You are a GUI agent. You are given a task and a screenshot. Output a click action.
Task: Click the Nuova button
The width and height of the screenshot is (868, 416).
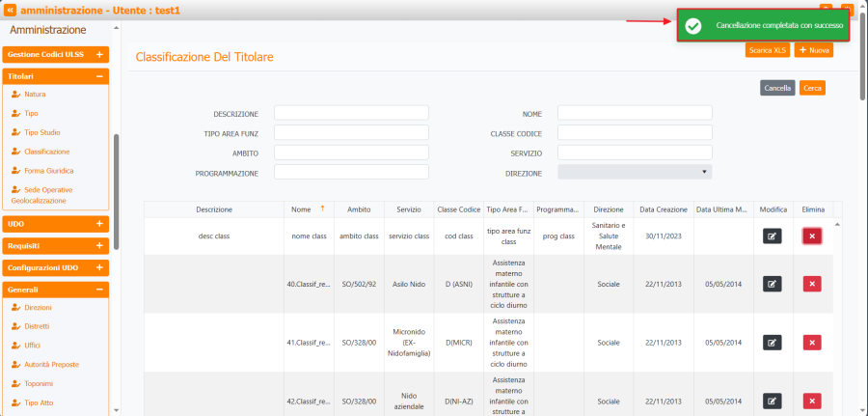click(x=813, y=49)
